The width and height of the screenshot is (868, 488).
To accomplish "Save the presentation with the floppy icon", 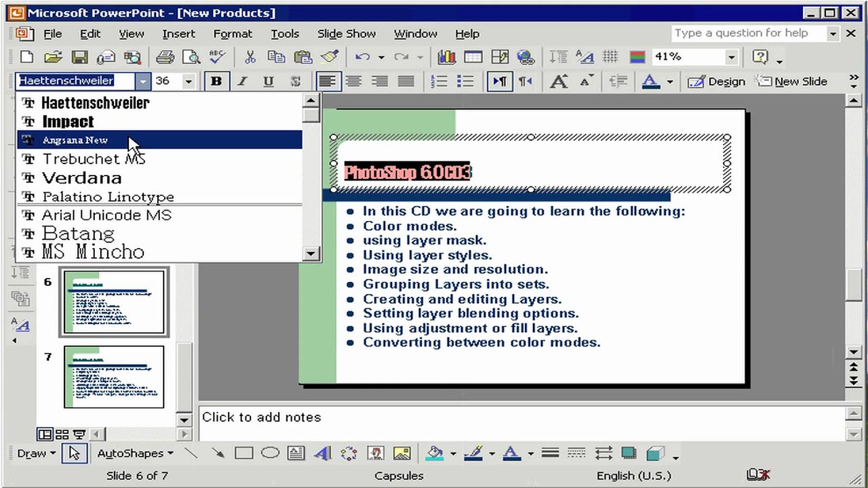I will pos(79,57).
